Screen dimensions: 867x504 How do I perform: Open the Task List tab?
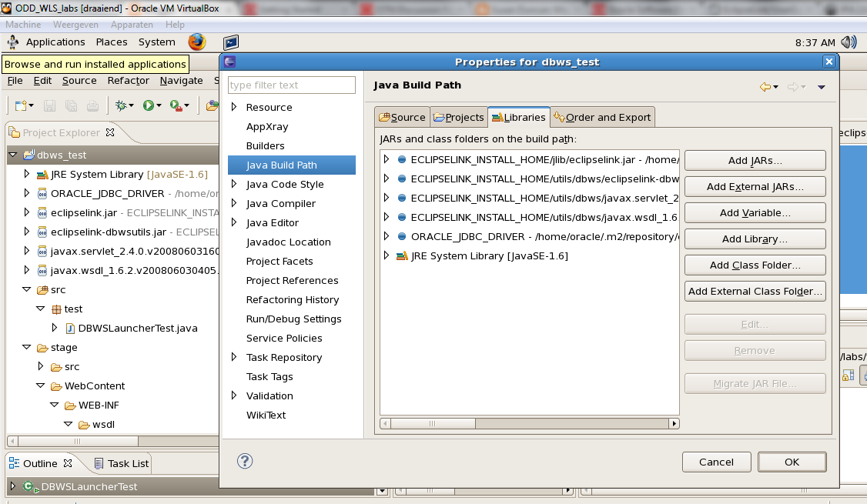[122, 463]
